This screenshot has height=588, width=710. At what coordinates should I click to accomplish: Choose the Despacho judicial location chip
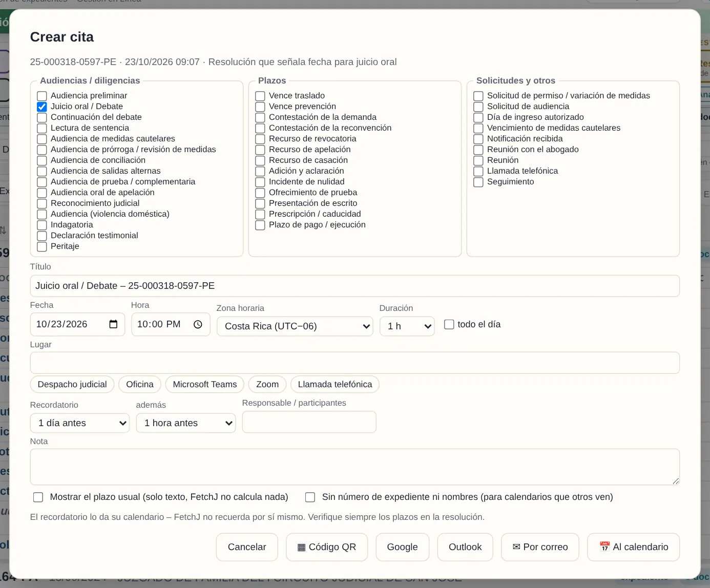72,384
